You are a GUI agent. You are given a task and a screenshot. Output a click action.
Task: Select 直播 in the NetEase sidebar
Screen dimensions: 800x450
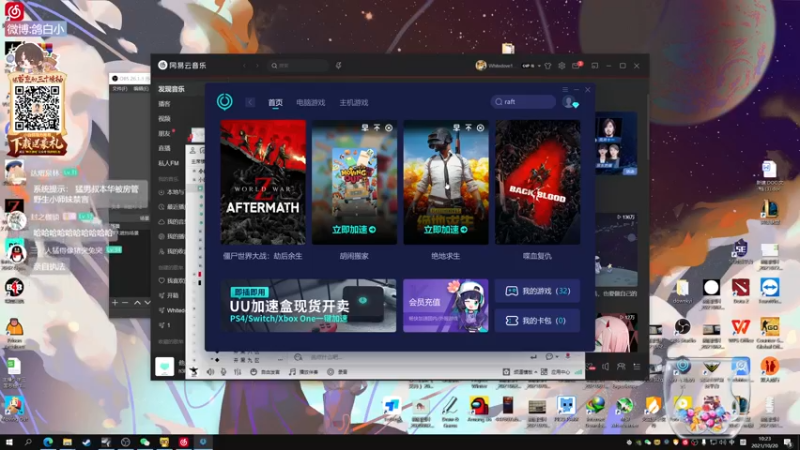click(x=164, y=148)
